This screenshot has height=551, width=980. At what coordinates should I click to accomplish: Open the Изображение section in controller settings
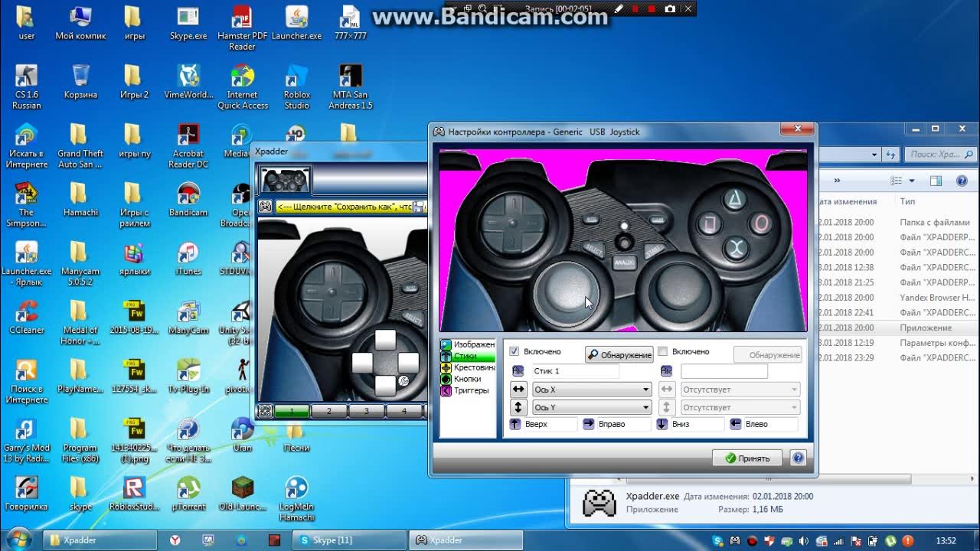(x=468, y=344)
